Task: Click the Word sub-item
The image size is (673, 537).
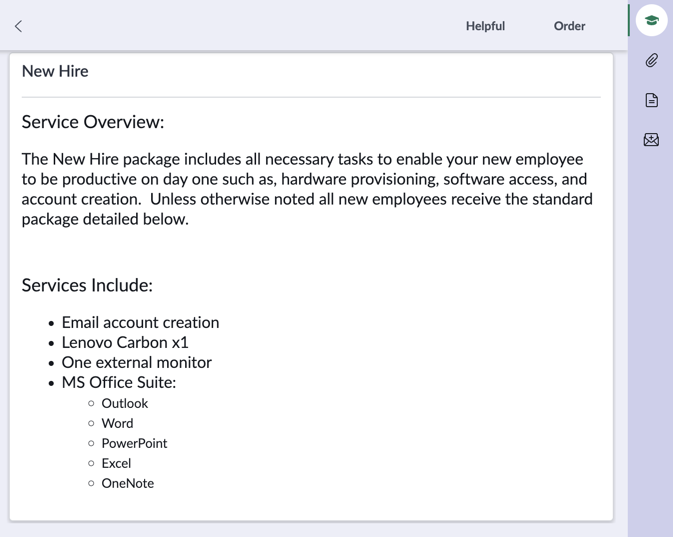Action: (x=117, y=424)
